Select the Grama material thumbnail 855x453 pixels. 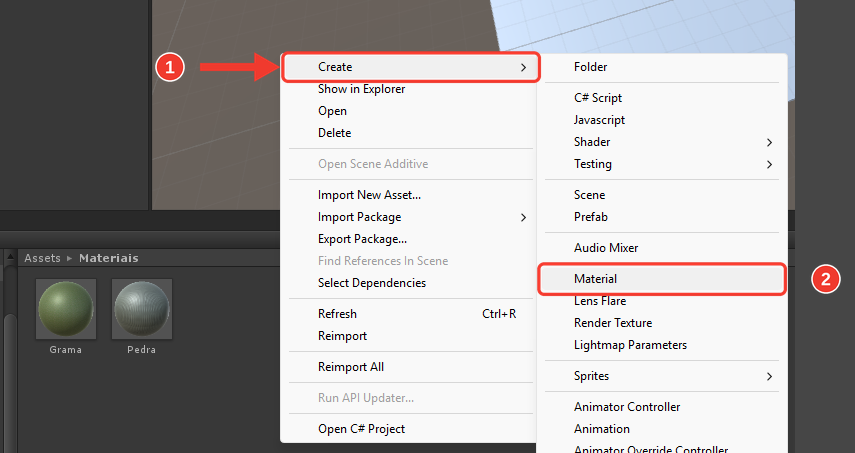tap(66, 309)
